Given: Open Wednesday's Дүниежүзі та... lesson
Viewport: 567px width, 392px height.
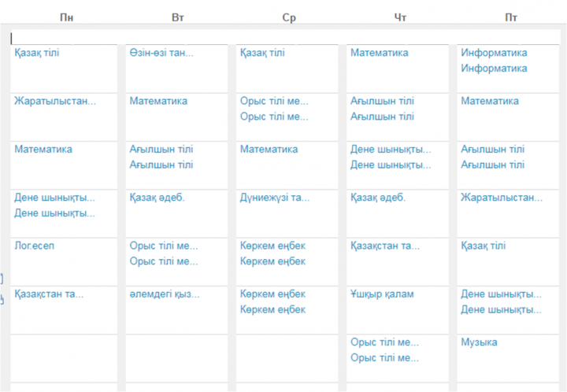Looking at the screenshot, I should coord(275,198).
